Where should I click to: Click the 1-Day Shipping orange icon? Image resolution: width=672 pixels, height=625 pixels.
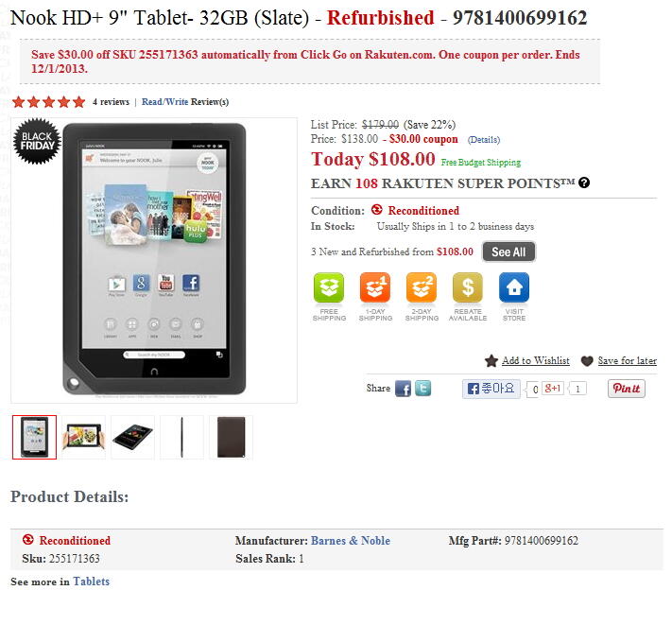pyautogui.click(x=375, y=287)
